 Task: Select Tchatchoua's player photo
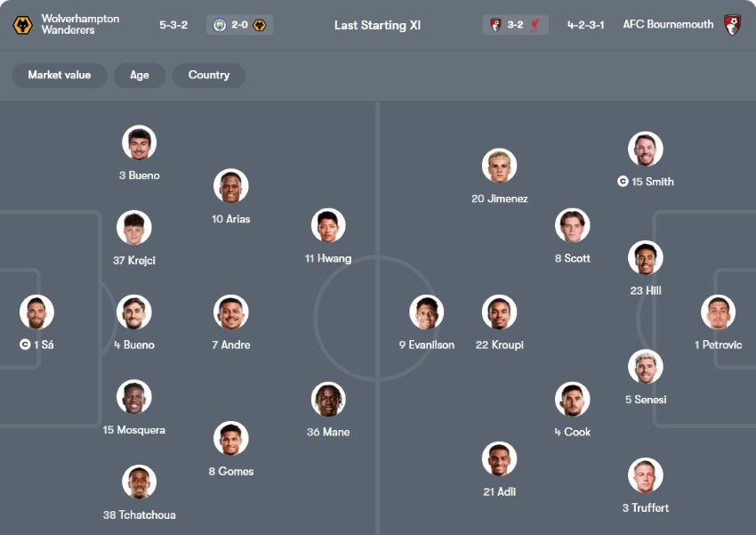click(x=140, y=482)
